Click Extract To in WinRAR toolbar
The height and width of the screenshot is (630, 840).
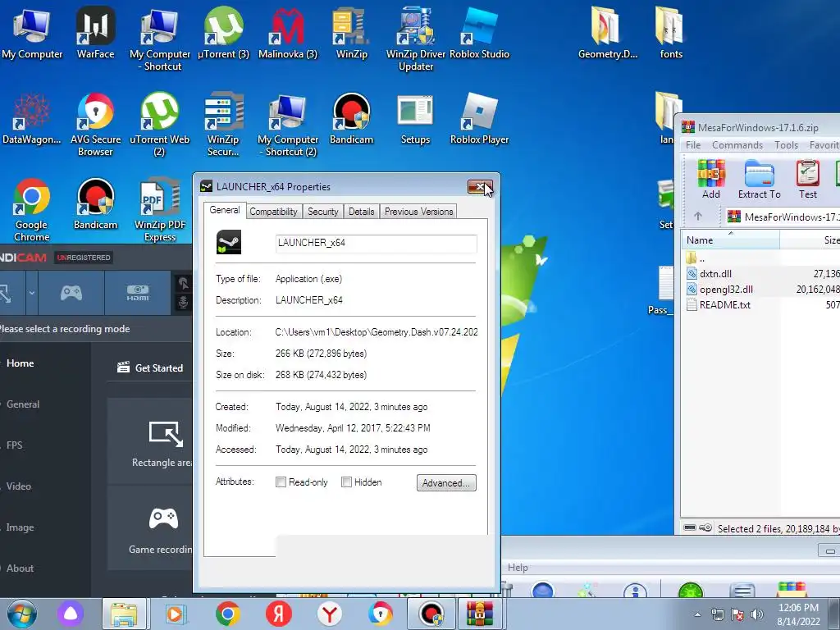click(x=759, y=180)
